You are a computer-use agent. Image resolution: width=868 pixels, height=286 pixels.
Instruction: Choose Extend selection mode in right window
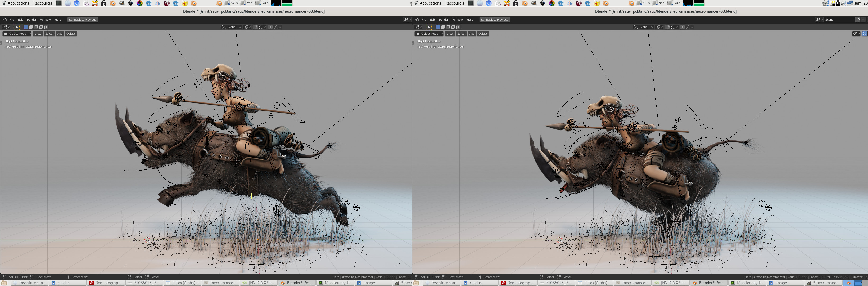click(x=443, y=27)
